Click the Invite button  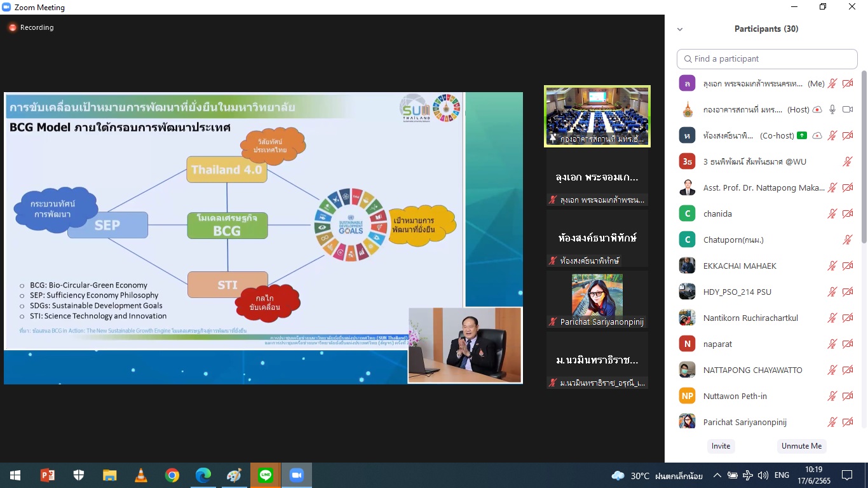721,446
